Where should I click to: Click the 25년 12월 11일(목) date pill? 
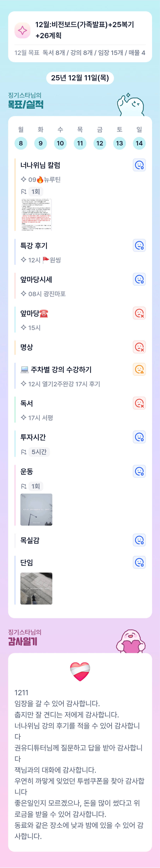click(80, 78)
